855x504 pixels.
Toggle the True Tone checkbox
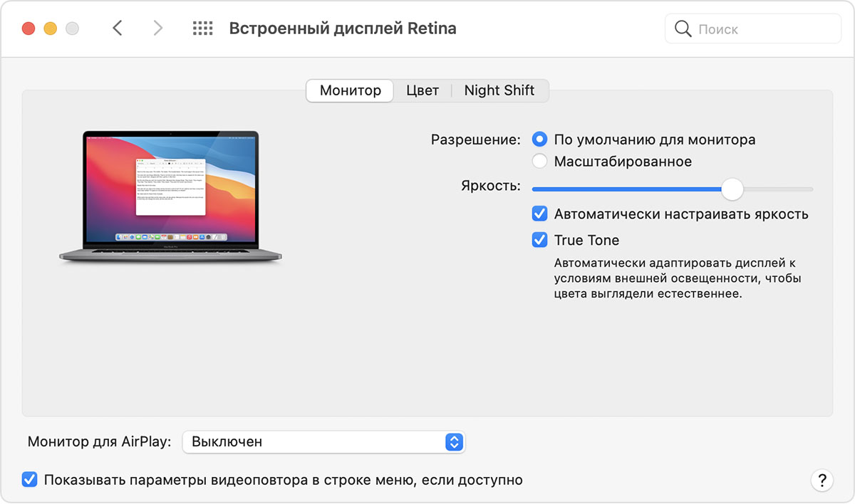[540, 240]
